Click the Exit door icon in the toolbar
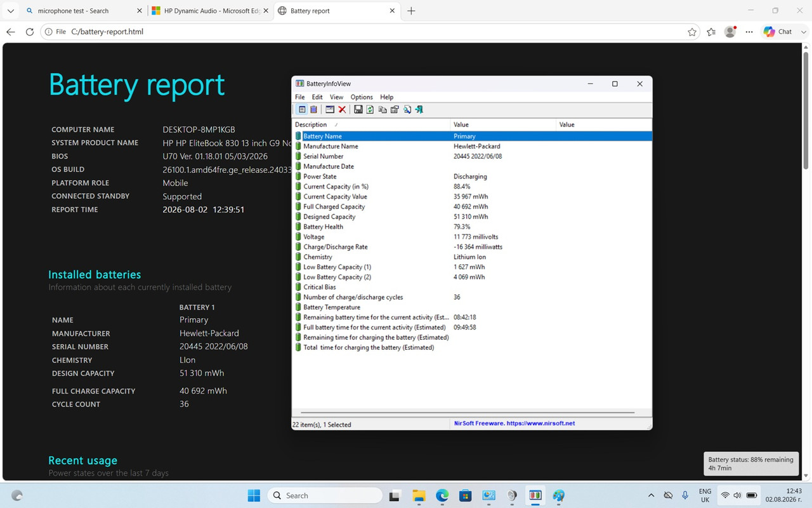Image resolution: width=812 pixels, height=508 pixels. [419, 110]
